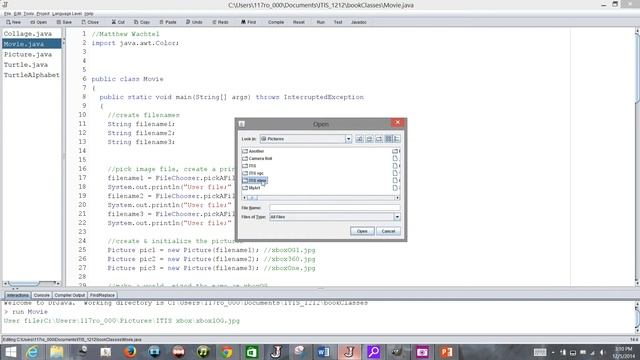Open Microsoft Word from taskbar
This screenshot has height=360, width=640.
[x=323, y=352]
